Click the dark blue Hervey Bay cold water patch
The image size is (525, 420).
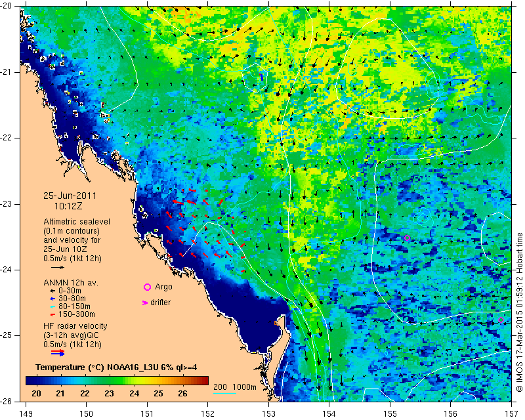pos(255,318)
